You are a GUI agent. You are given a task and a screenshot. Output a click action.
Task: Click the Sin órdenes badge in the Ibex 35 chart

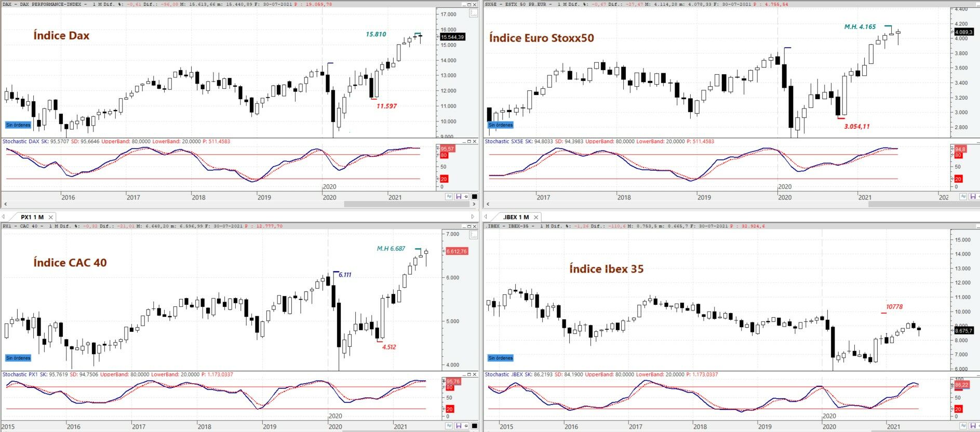click(501, 358)
